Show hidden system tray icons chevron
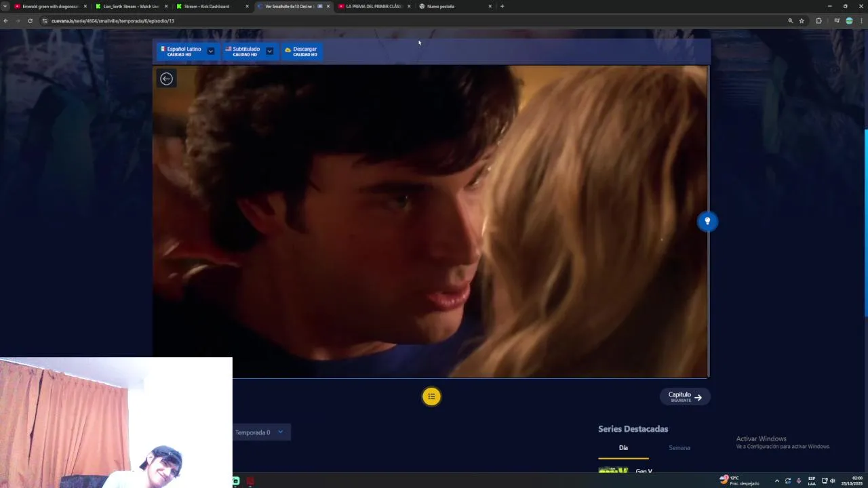868x488 pixels. click(x=777, y=481)
